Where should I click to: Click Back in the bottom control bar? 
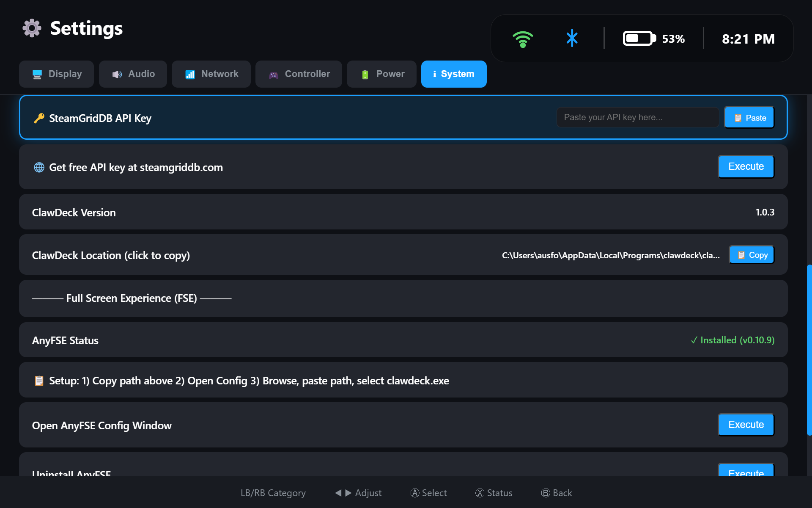557,493
